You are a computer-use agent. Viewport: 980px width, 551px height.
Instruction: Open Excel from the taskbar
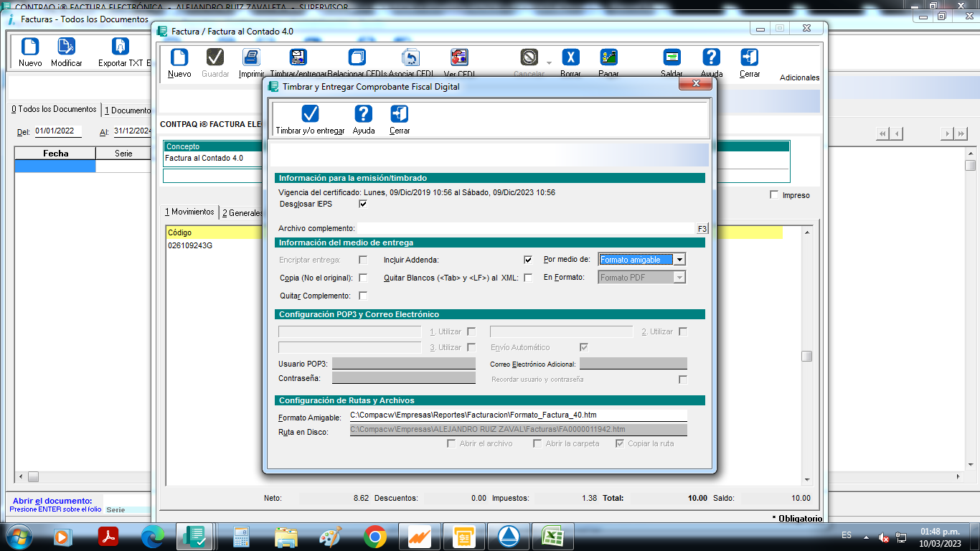pyautogui.click(x=552, y=536)
